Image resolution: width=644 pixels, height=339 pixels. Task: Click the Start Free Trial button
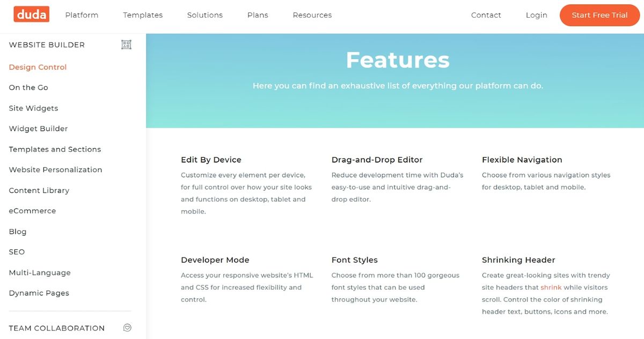pyautogui.click(x=599, y=15)
